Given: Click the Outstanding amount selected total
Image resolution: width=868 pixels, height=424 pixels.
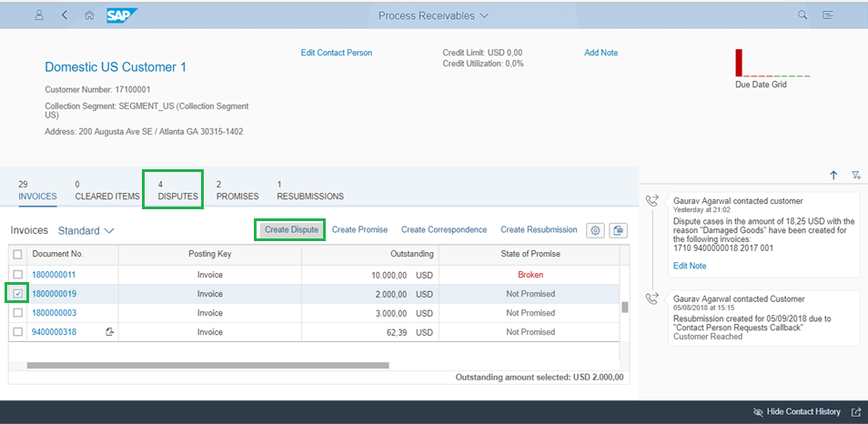Looking at the screenshot, I should [x=540, y=378].
